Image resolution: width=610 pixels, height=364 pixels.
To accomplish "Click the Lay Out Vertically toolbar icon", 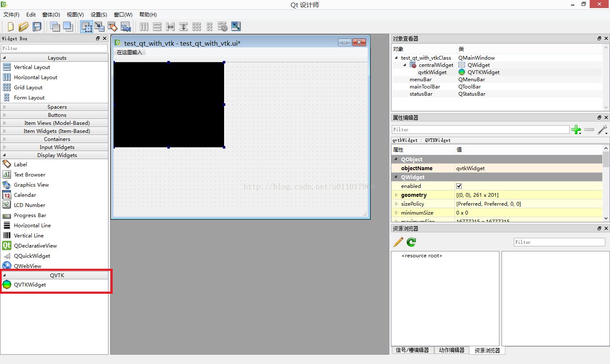I will (x=157, y=27).
